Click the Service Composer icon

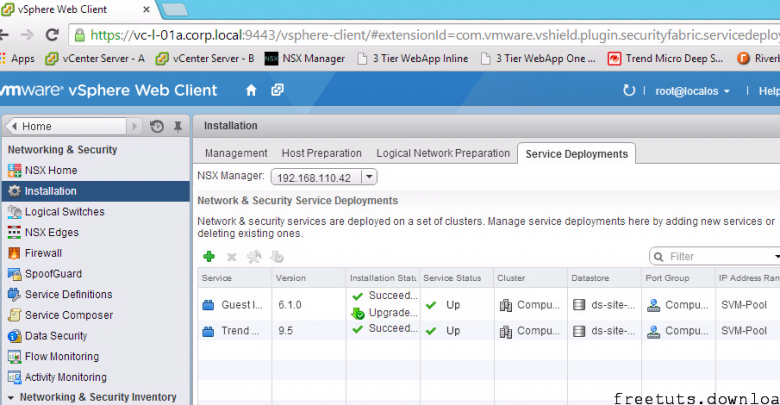pyautogui.click(x=14, y=315)
